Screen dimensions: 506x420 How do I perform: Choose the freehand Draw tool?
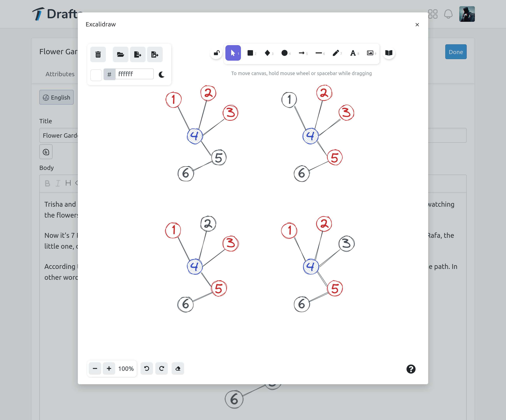point(336,53)
